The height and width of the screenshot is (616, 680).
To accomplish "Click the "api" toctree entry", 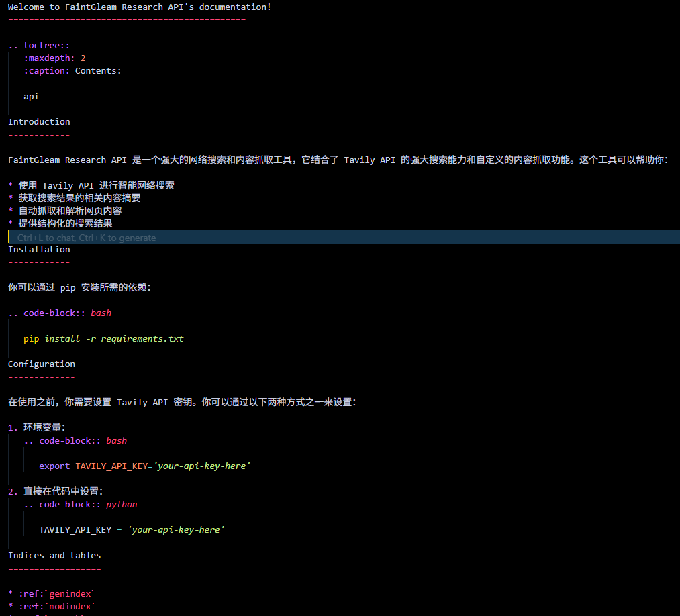I will (32, 96).
